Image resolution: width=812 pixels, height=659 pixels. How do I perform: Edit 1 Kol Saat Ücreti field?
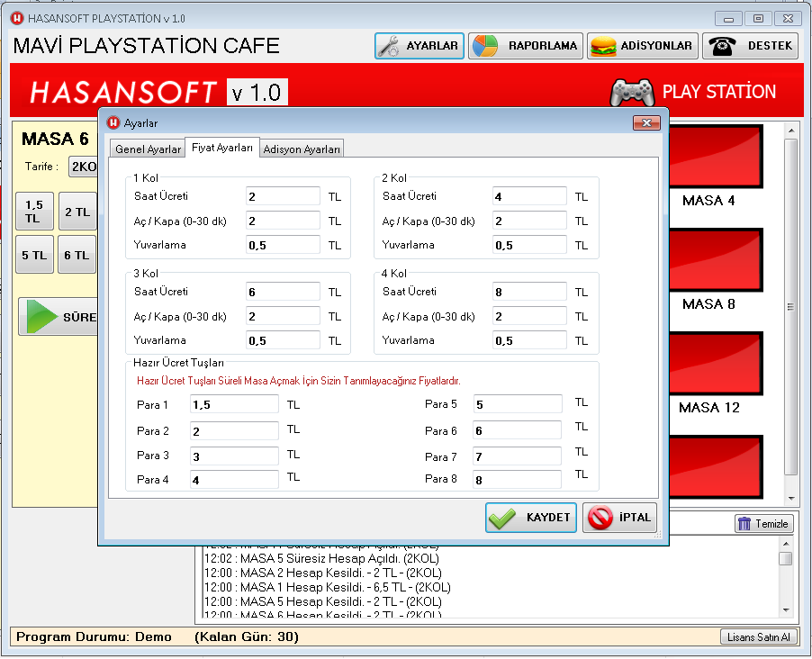click(283, 196)
